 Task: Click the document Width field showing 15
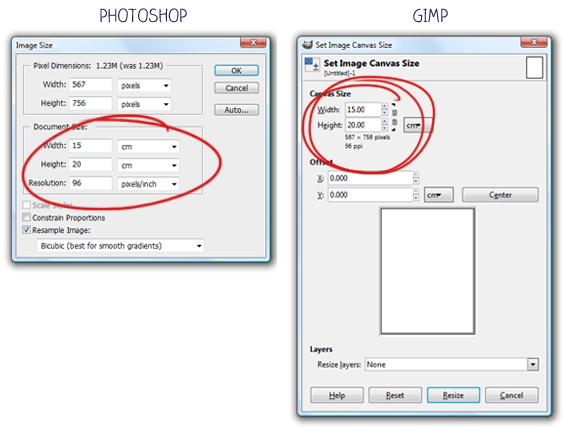coord(90,146)
